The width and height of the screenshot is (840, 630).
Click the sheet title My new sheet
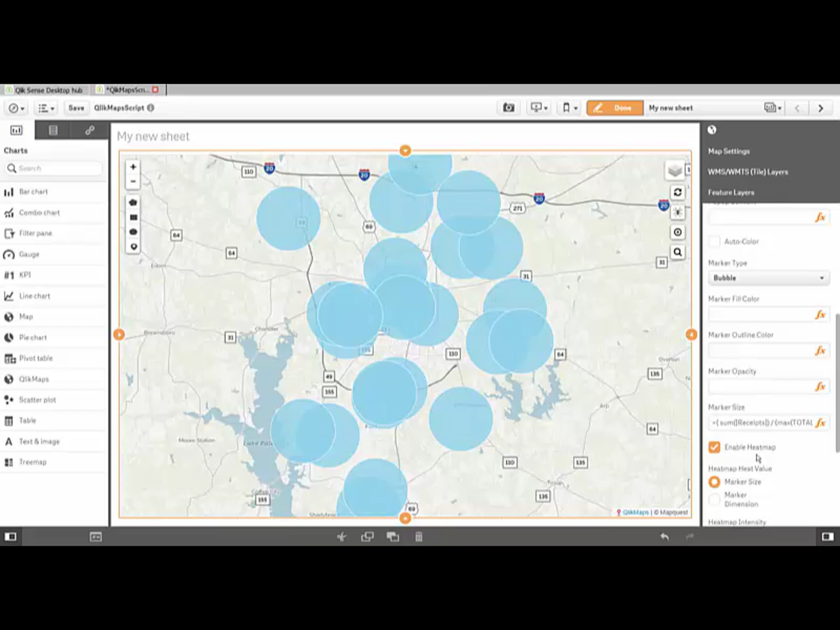[x=153, y=136]
